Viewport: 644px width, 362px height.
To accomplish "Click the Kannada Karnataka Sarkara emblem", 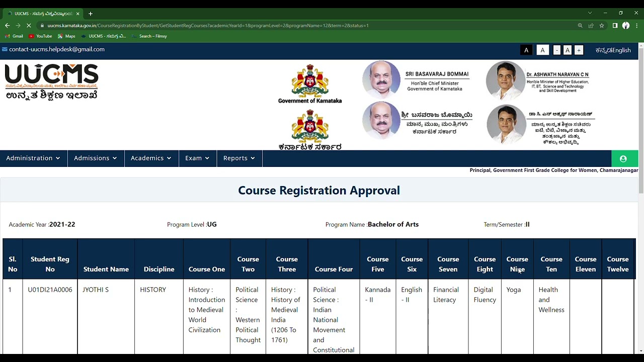I will click(310, 130).
